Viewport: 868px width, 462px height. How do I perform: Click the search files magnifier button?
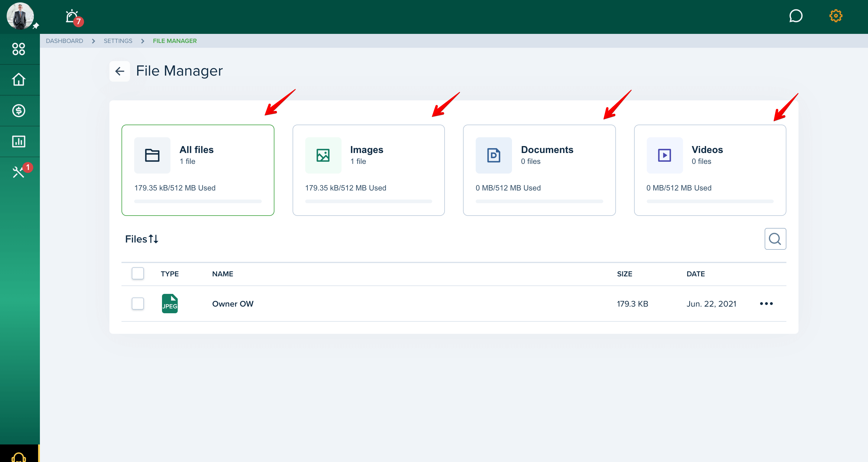775,239
